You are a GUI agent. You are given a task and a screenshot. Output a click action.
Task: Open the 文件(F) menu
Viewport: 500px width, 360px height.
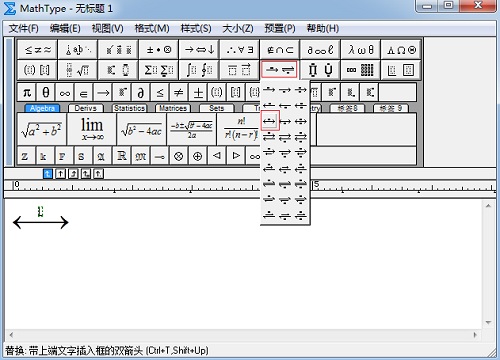pyautogui.click(x=23, y=28)
